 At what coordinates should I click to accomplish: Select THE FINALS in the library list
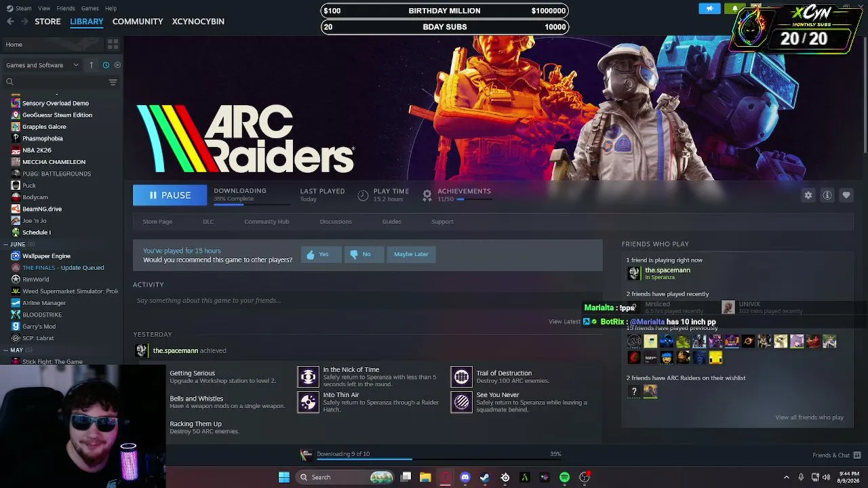tap(63, 268)
